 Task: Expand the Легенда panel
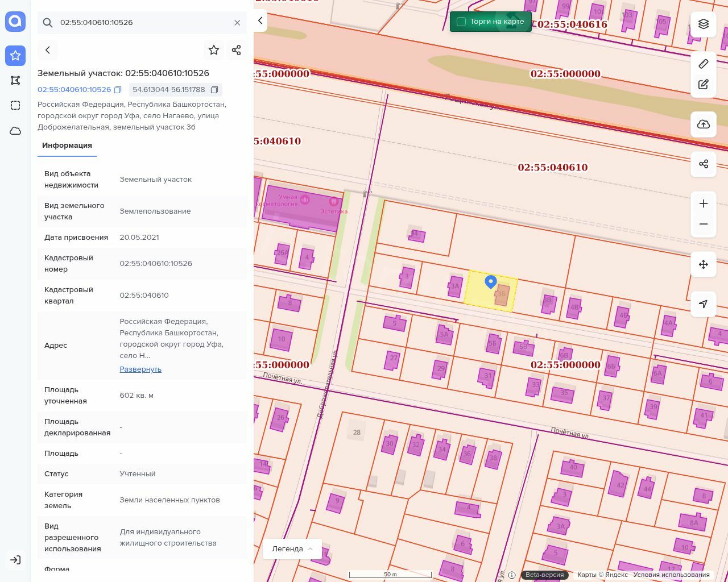(x=292, y=548)
